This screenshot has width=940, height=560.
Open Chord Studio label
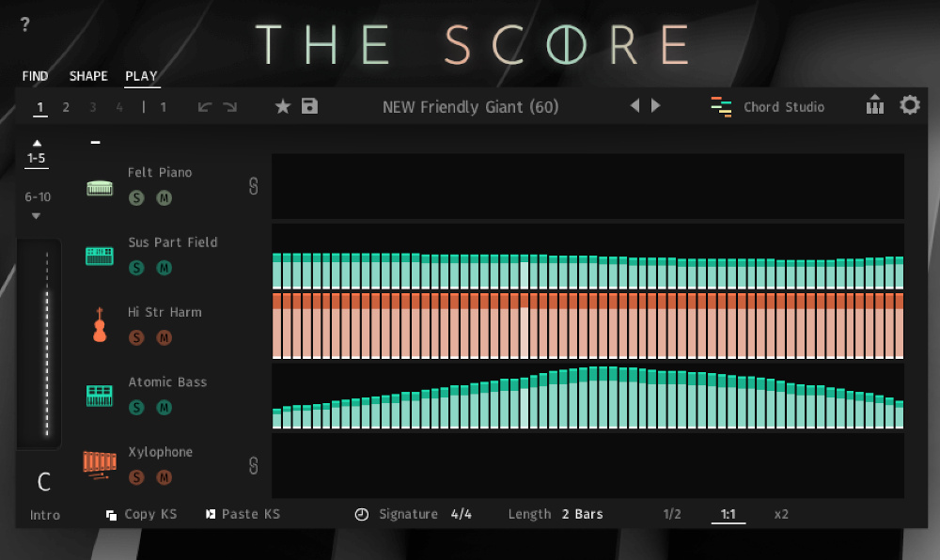tap(784, 107)
